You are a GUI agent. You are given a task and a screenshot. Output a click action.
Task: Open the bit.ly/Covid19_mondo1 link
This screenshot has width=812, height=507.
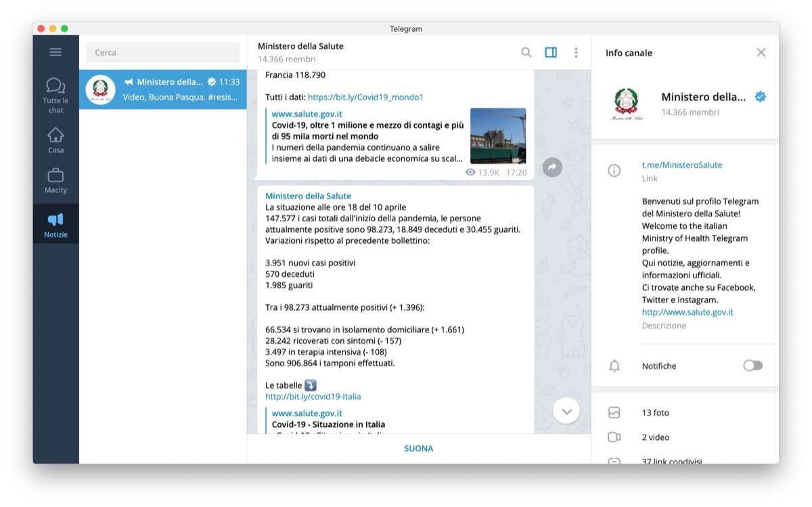tap(365, 97)
